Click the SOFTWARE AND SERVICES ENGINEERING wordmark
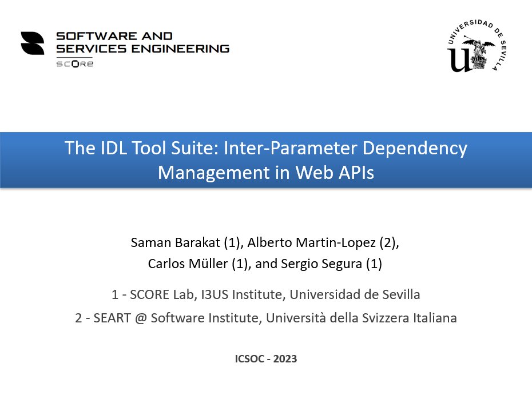This screenshot has height=399, width=532. coord(143,42)
